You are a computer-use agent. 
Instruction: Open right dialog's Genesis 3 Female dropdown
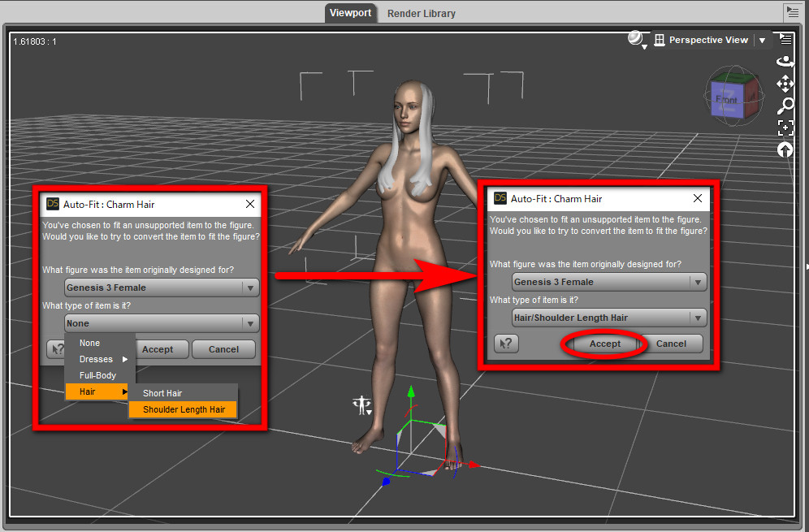(x=608, y=282)
